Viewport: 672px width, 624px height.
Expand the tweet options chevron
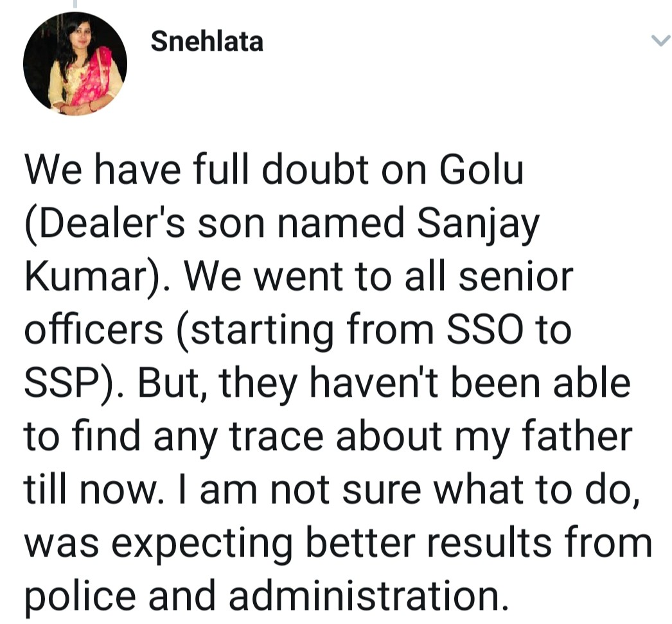pyautogui.click(x=660, y=40)
